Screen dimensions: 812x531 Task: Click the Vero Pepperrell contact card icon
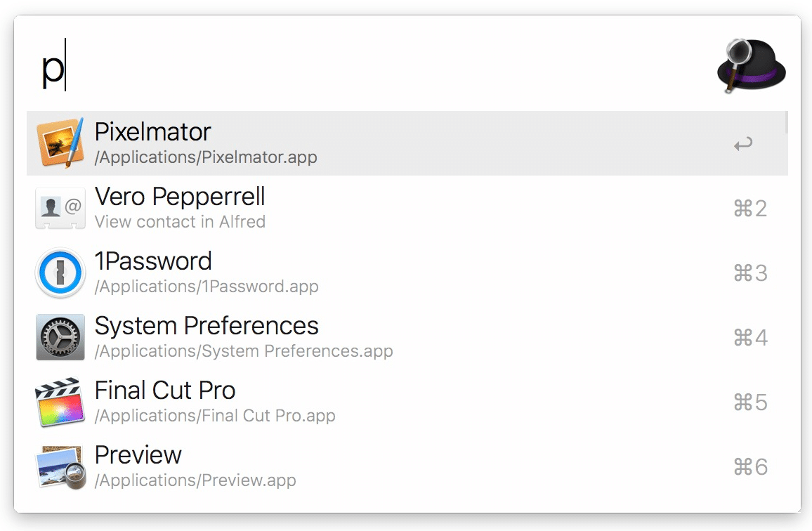pyautogui.click(x=60, y=208)
